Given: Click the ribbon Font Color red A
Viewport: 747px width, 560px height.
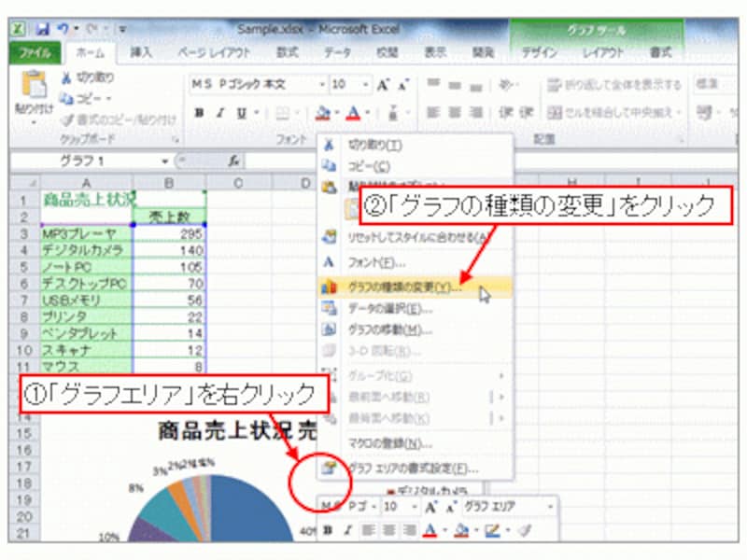Looking at the screenshot, I should (353, 113).
